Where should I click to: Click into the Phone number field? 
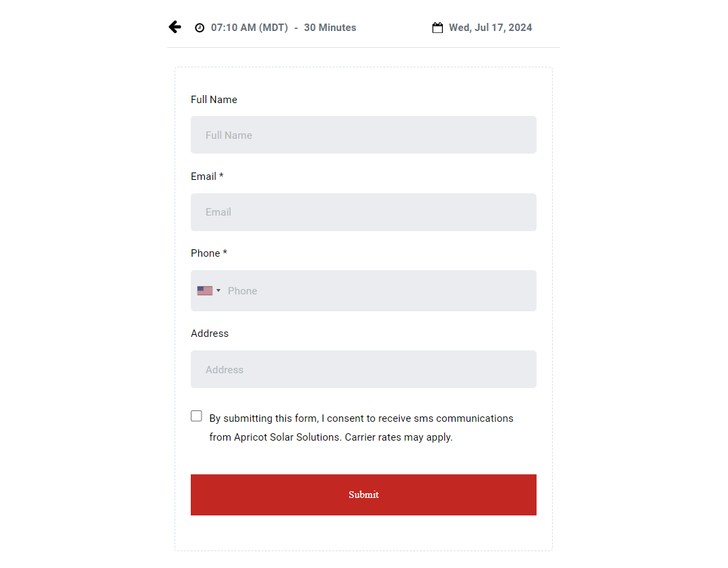pos(378,290)
